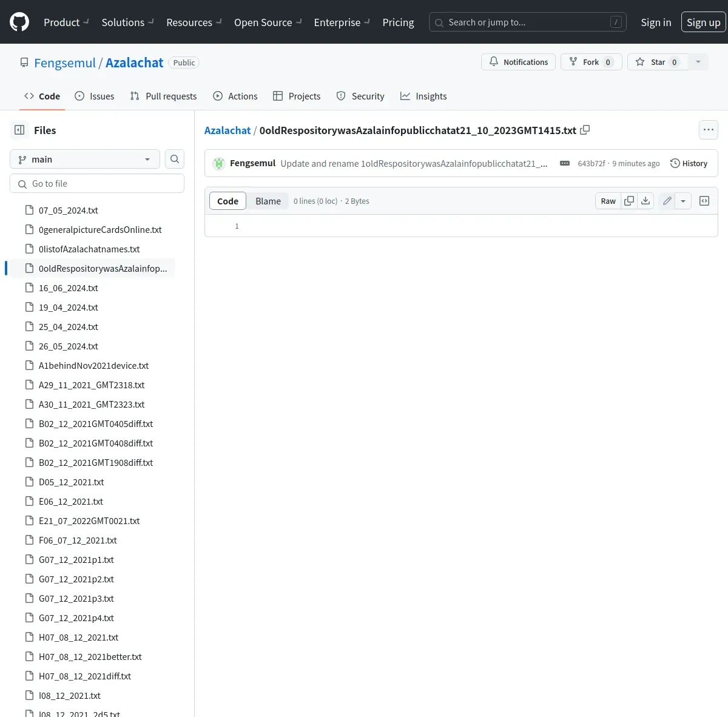Open 16_06_2024.txt in file tree
Screen dimensions: 728x717
(x=68, y=288)
